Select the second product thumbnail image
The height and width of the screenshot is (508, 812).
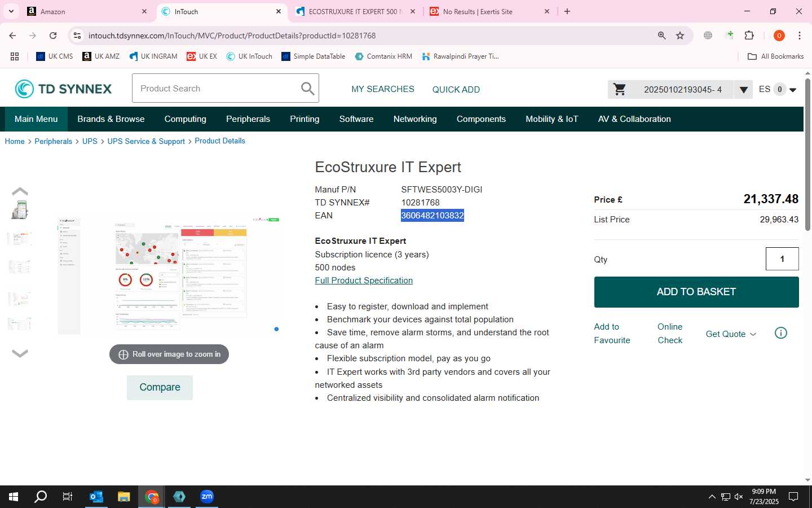20,239
